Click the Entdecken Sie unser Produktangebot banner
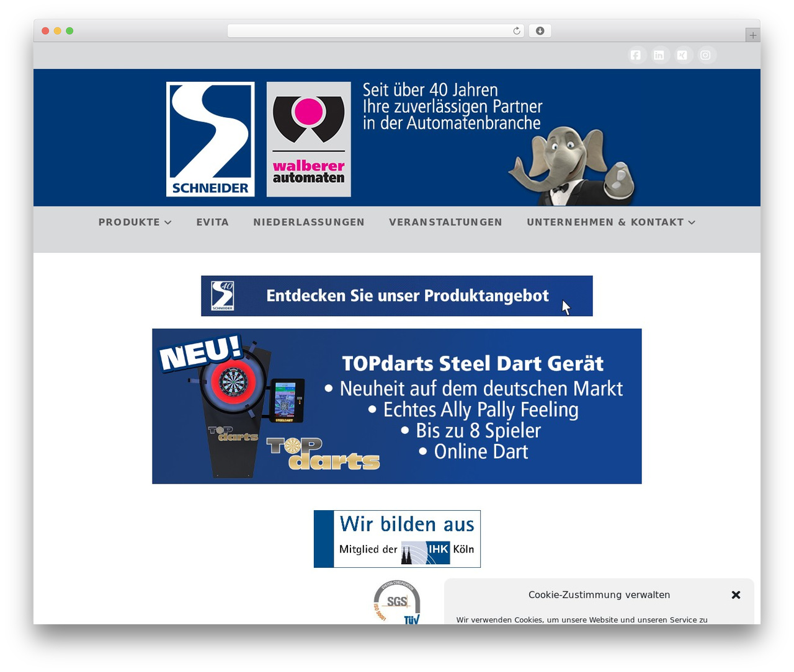 click(x=397, y=296)
